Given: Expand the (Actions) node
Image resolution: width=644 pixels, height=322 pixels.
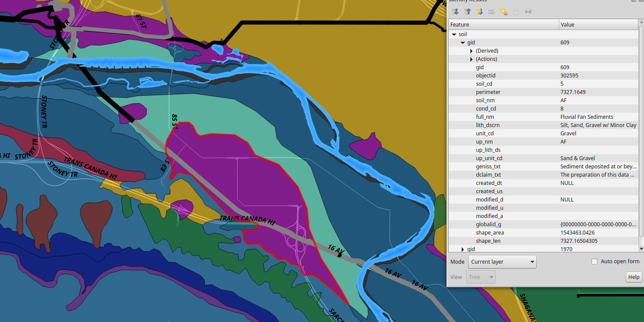Looking at the screenshot, I should point(471,59).
